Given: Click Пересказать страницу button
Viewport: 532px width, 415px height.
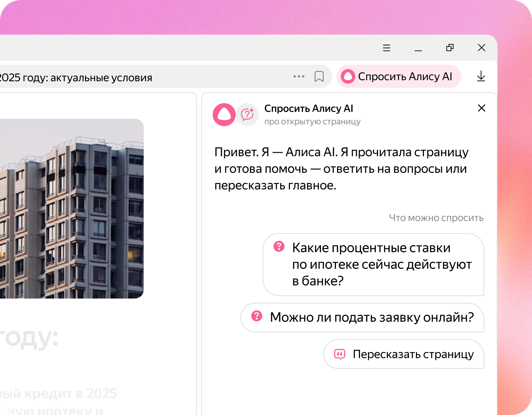Looking at the screenshot, I should 404,354.
